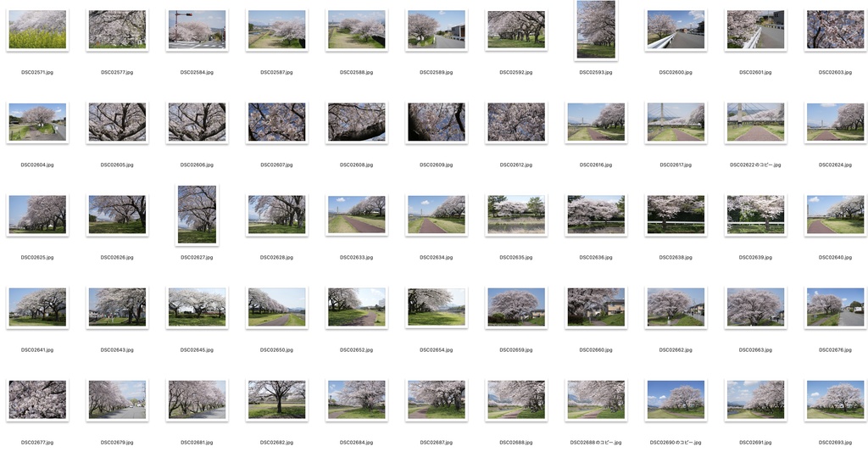868x452 pixels.
Task: Select the DSC02645.jpg file name
Action: [197, 350]
